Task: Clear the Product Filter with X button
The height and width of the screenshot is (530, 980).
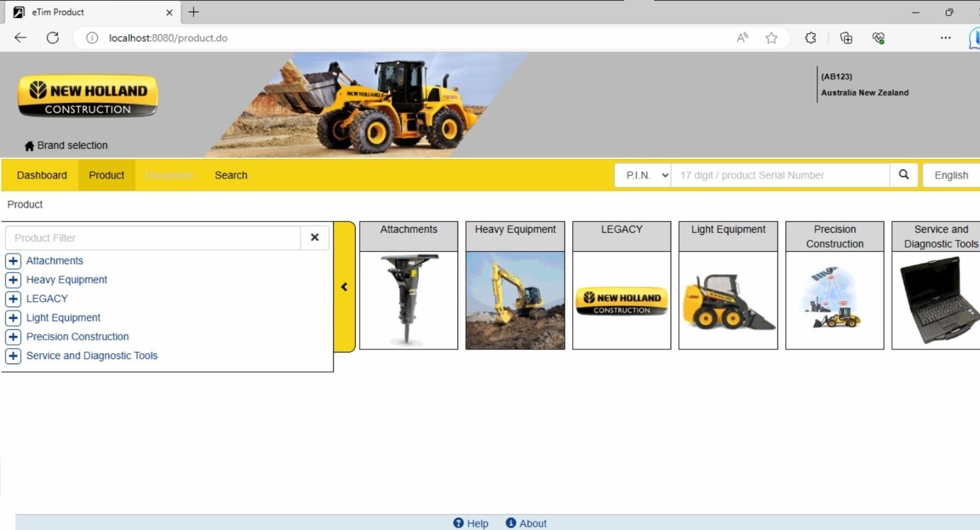Action: (314, 237)
